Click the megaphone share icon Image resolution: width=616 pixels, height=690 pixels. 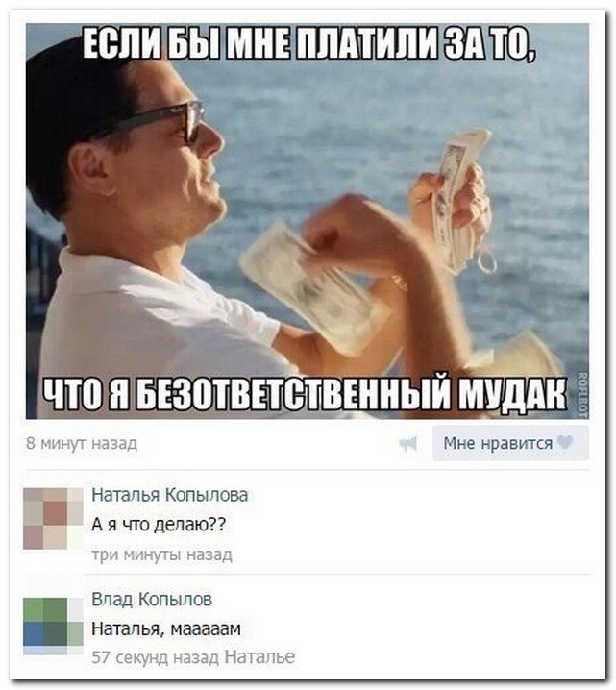tap(407, 444)
